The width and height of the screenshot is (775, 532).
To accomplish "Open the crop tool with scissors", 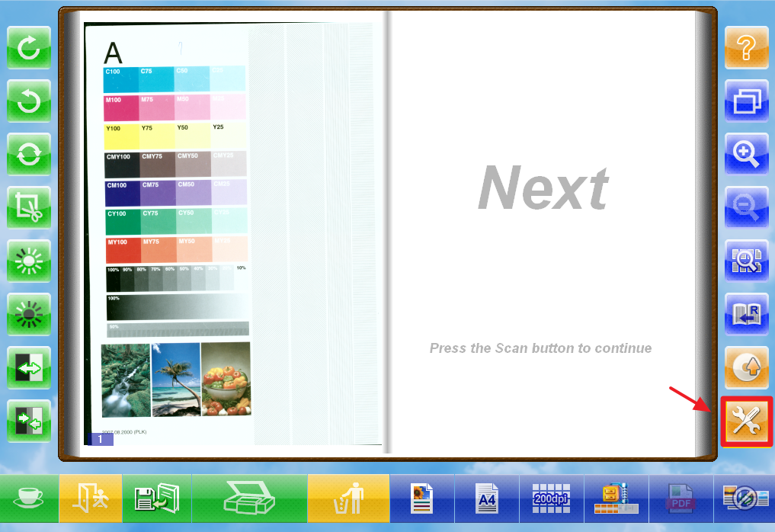I will (29, 208).
